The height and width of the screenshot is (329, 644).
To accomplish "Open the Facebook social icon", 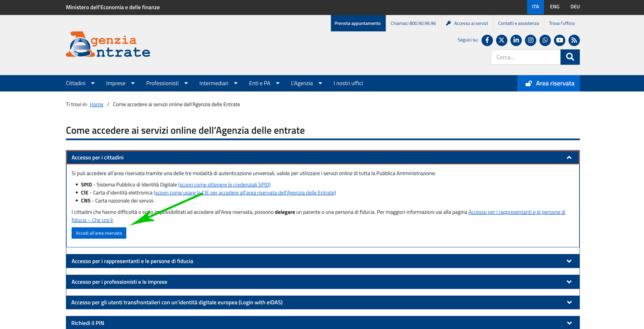I will click(487, 40).
